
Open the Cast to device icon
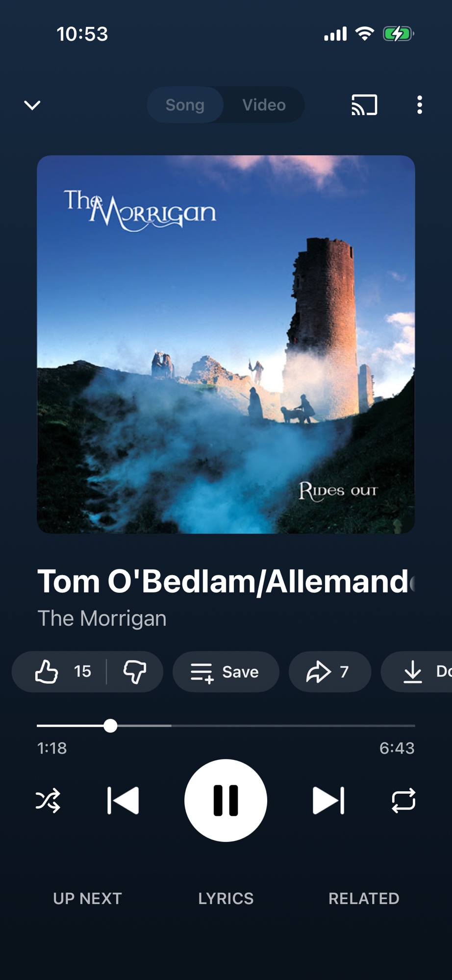coord(364,105)
